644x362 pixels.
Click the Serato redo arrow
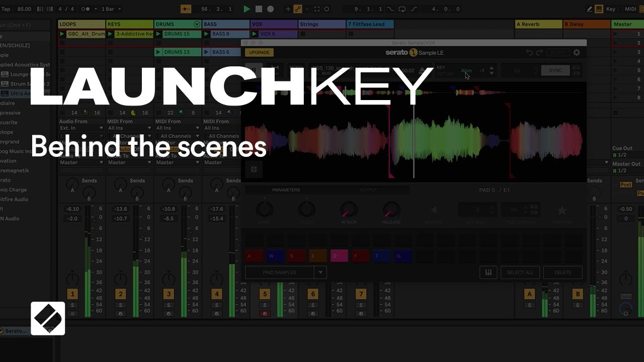[539, 52]
